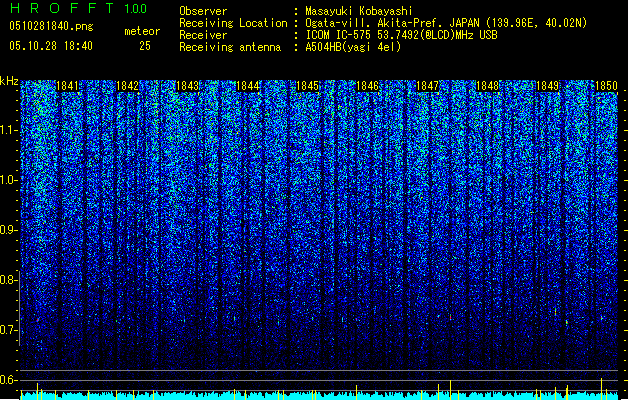Click the 1841 time marker

click(67, 86)
